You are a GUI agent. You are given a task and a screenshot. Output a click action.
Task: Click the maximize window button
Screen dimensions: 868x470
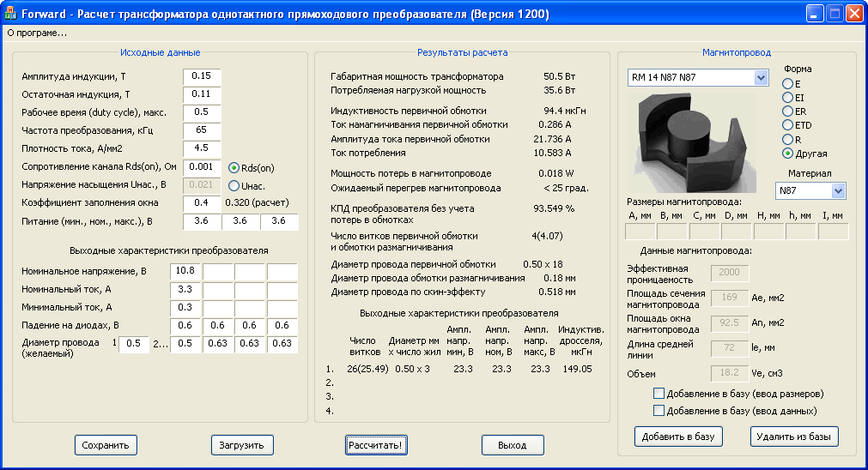point(835,14)
